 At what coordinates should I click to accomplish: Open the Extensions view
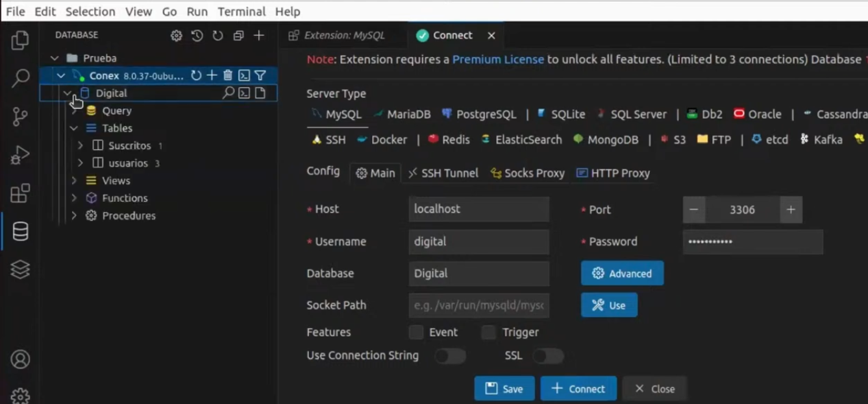click(20, 193)
